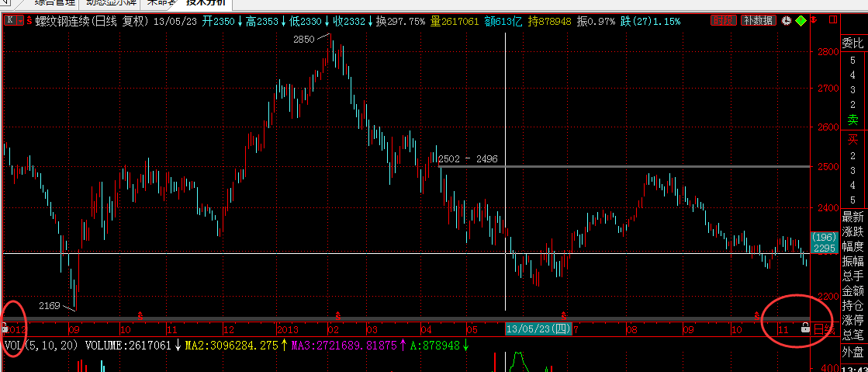Click the 2013 year label on the time axis
This screenshot has height=372, width=868.
pos(288,329)
